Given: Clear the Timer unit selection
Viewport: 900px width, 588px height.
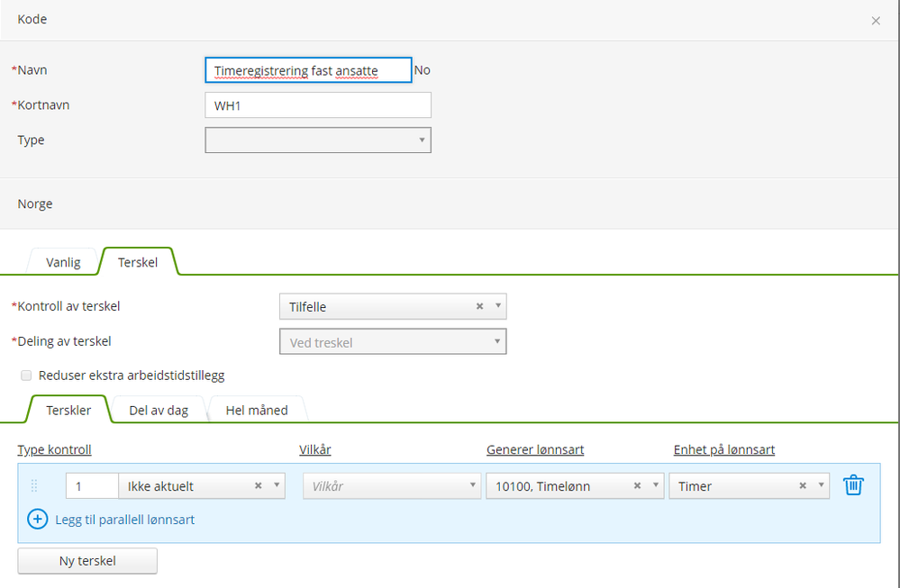Looking at the screenshot, I should (803, 485).
